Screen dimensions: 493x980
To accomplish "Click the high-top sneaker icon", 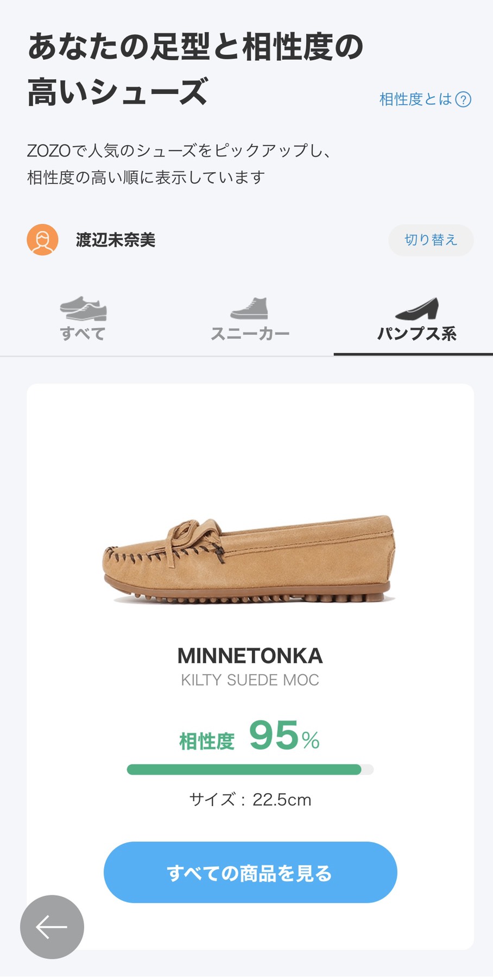I will (250, 308).
